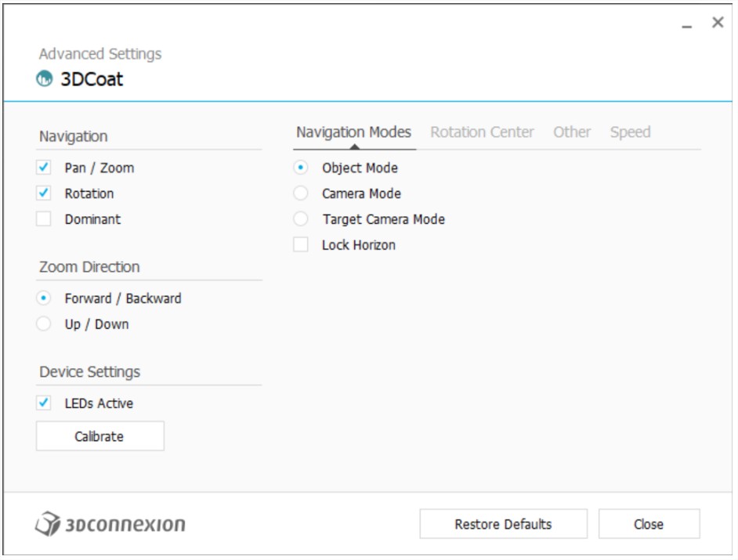Toggle the LEDs Active checkbox
Image resolution: width=738 pixels, height=560 pixels.
point(44,403)
